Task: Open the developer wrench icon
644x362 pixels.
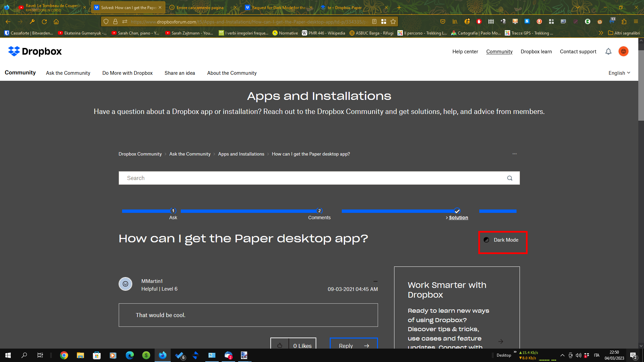Action: (x=32, y=22)
